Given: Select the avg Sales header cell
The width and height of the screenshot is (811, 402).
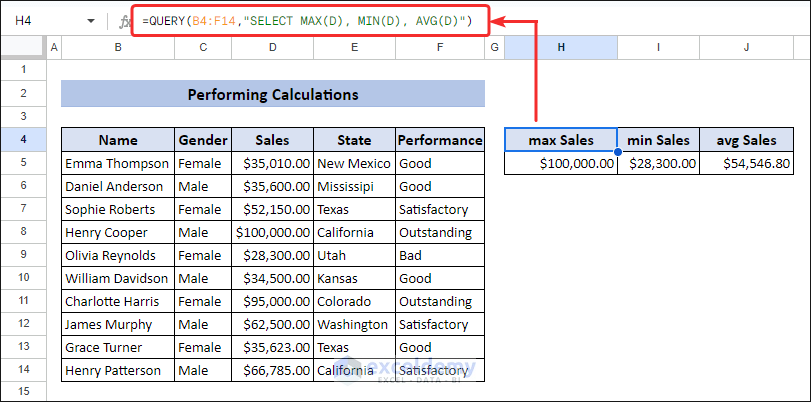Looking at the screenshot, I should (x=746, y=140).
